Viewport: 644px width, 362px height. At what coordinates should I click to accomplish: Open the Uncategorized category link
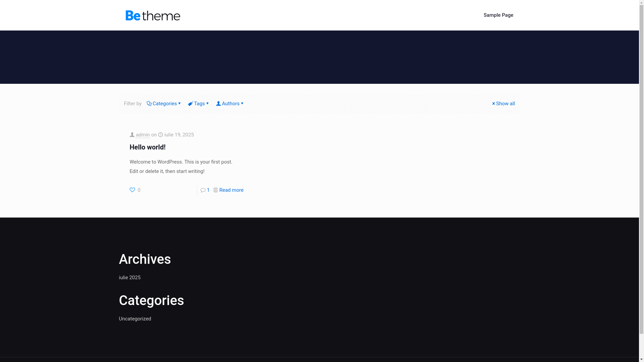click(135, 319)
